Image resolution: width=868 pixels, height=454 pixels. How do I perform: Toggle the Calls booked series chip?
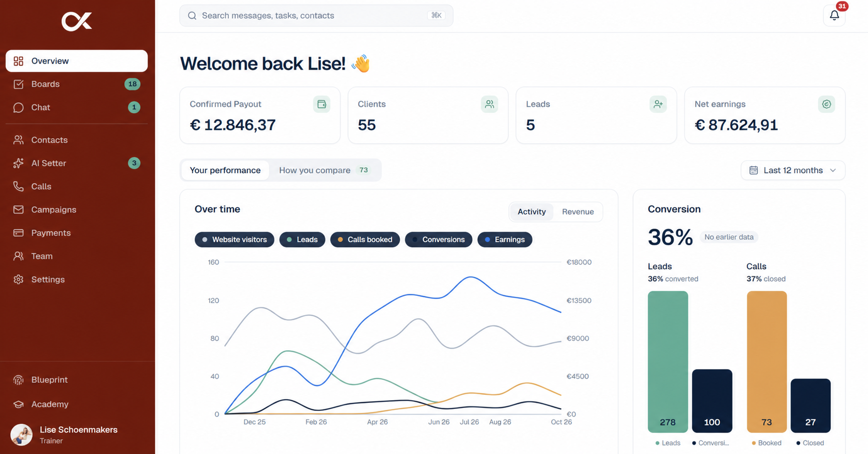click(x=365, y=239)
